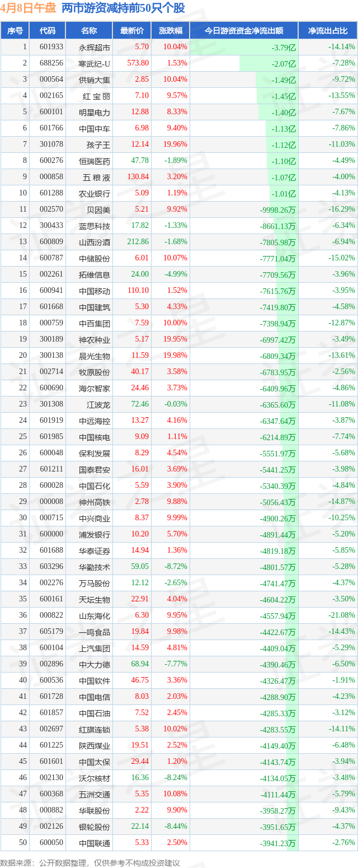
Task: Select stock name 牧原股份
Action: 95,372
